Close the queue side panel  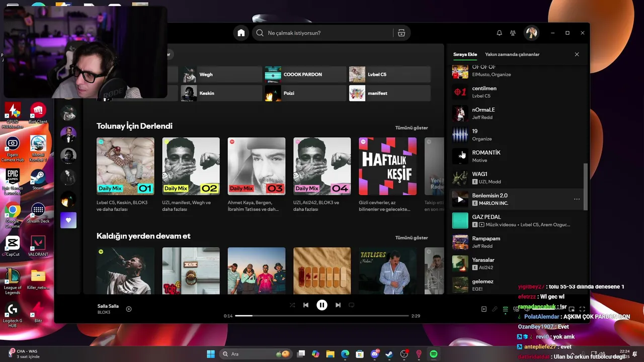click(x=577, y=54)
